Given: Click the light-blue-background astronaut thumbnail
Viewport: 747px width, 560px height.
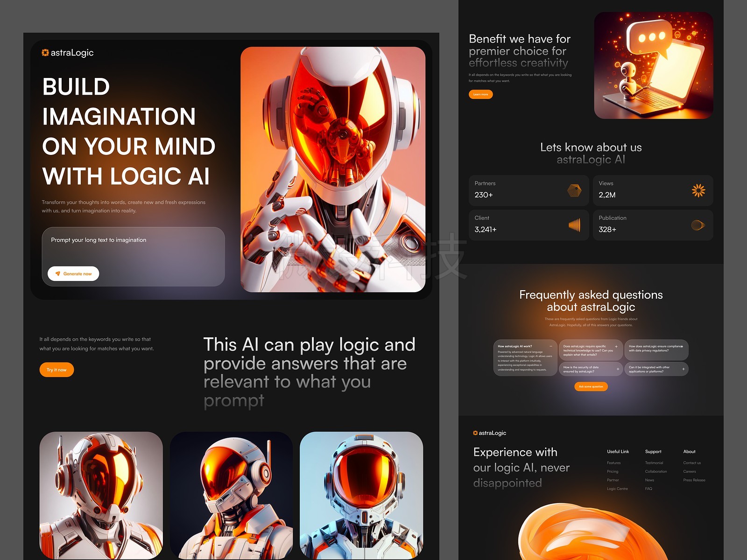Looking at the screenshot, I should click(x=361, y=496).
